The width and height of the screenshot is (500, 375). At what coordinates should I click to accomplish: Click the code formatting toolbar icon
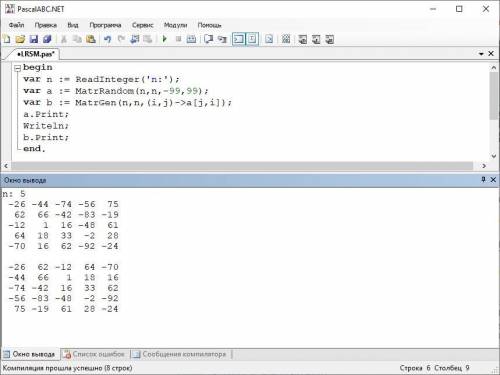point(269,39)
